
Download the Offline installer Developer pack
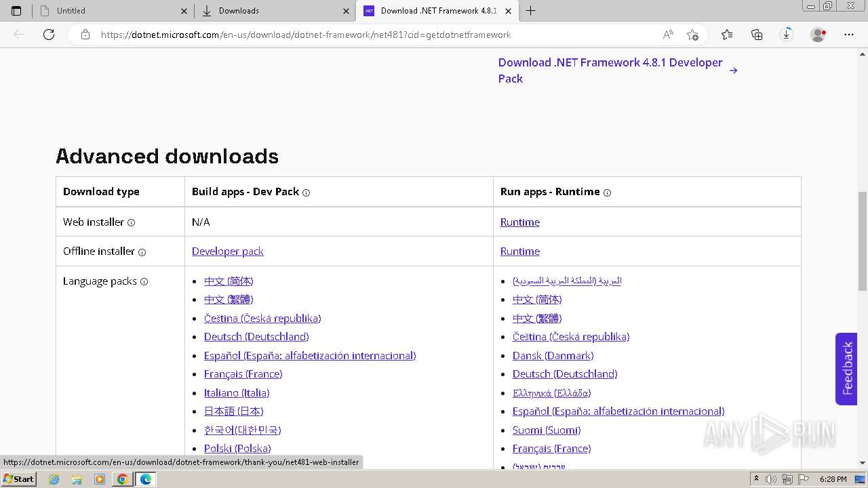point(228,251)
